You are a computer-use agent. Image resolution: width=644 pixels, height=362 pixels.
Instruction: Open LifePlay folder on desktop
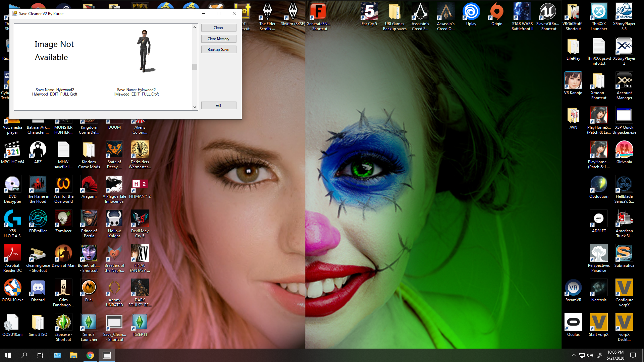[x=573, y=49]
